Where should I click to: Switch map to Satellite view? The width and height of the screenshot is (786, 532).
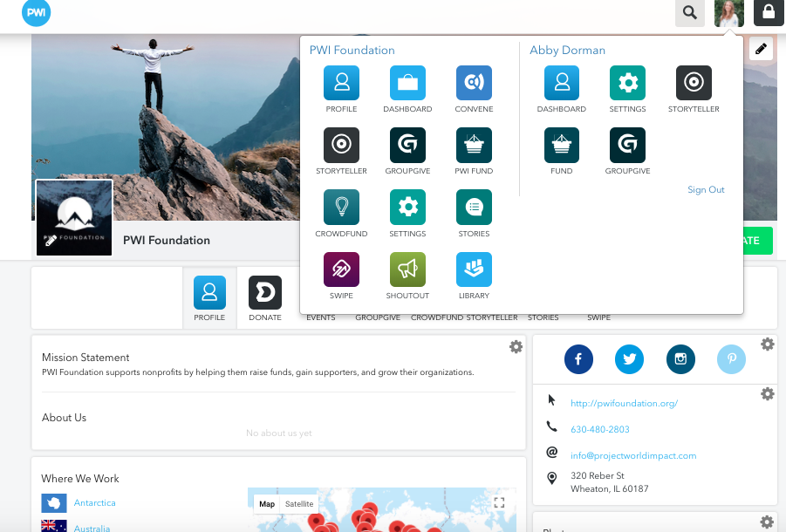[x=299, y=504]
